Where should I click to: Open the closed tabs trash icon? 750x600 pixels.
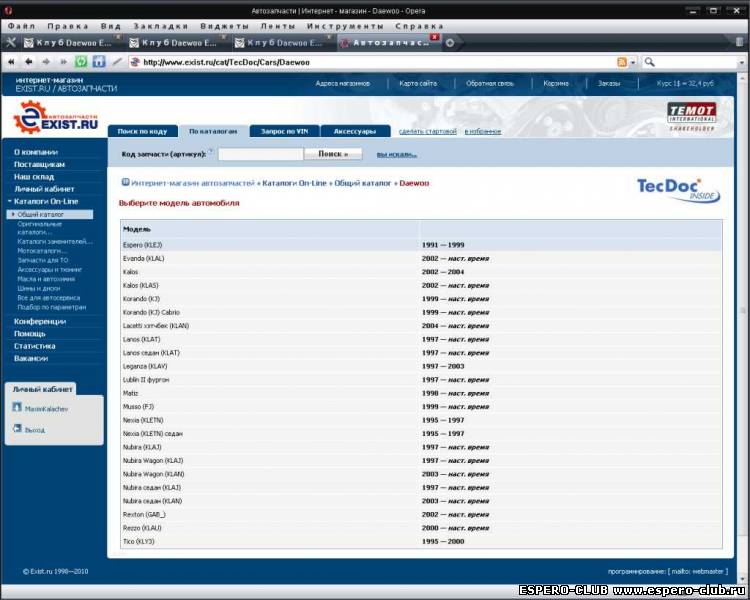tap(739, 42)
